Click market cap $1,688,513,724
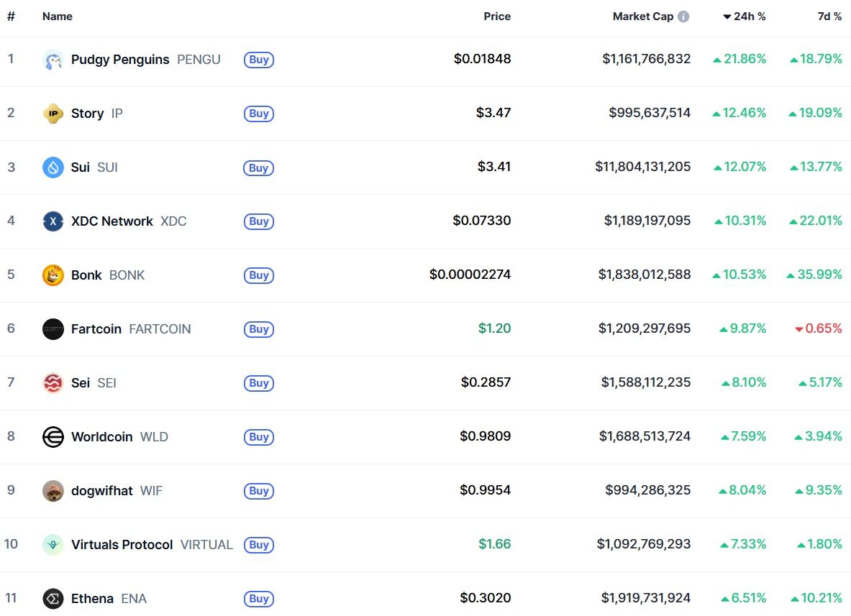 (645, 436)
